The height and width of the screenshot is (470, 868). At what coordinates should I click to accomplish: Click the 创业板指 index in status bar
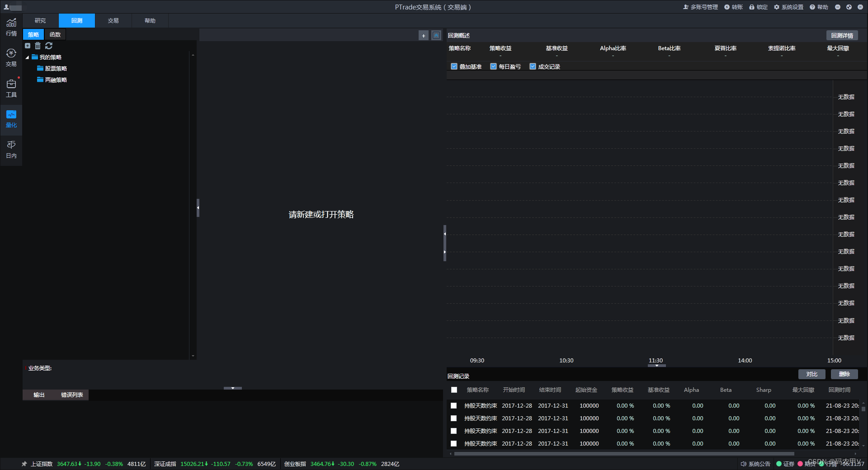click(x=295, y=464)
